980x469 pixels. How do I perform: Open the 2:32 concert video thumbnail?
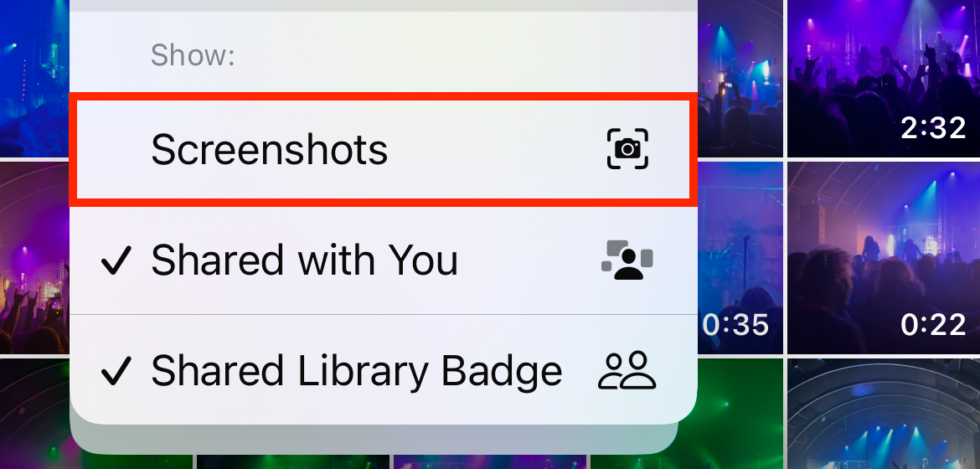point(883,78)
